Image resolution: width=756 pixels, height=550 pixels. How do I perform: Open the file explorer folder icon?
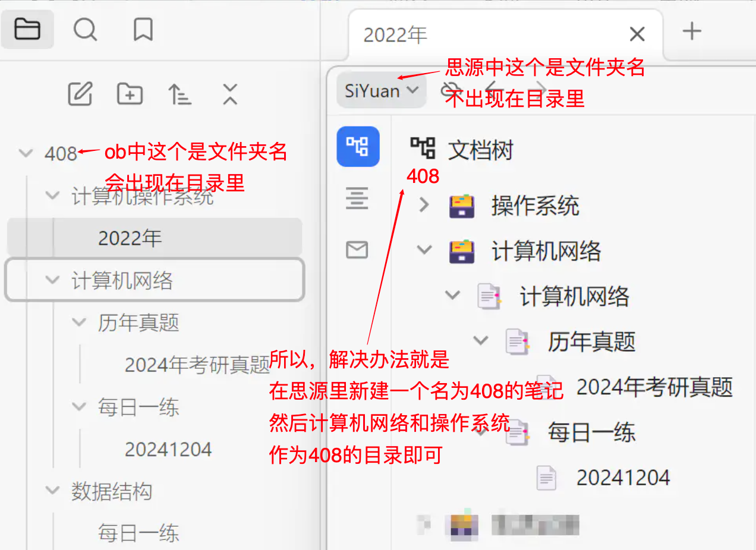(27, 29)
